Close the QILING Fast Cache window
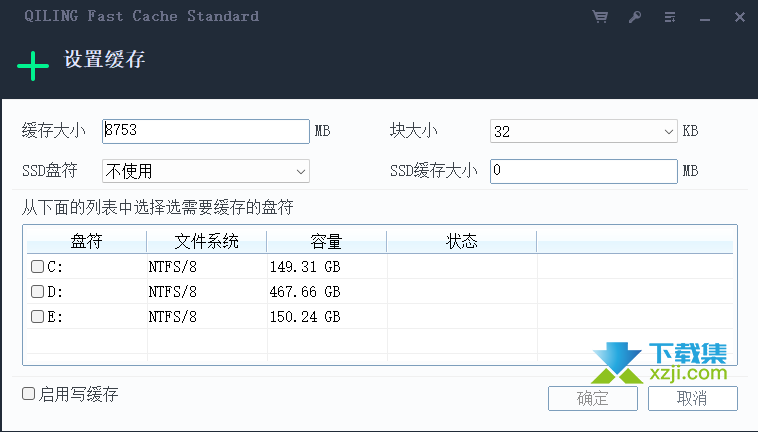The width and height of the screenshot is (758, 432). coord(740,17)
